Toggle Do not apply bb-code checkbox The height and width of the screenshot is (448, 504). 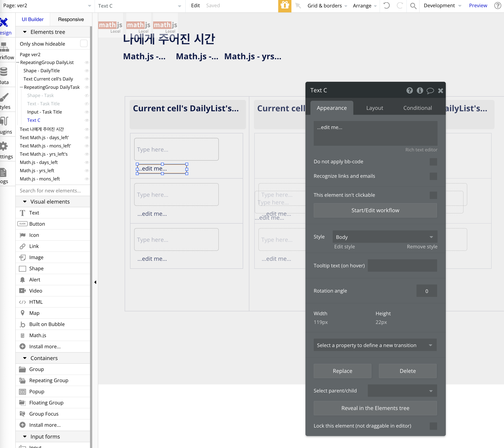(433, 162)
